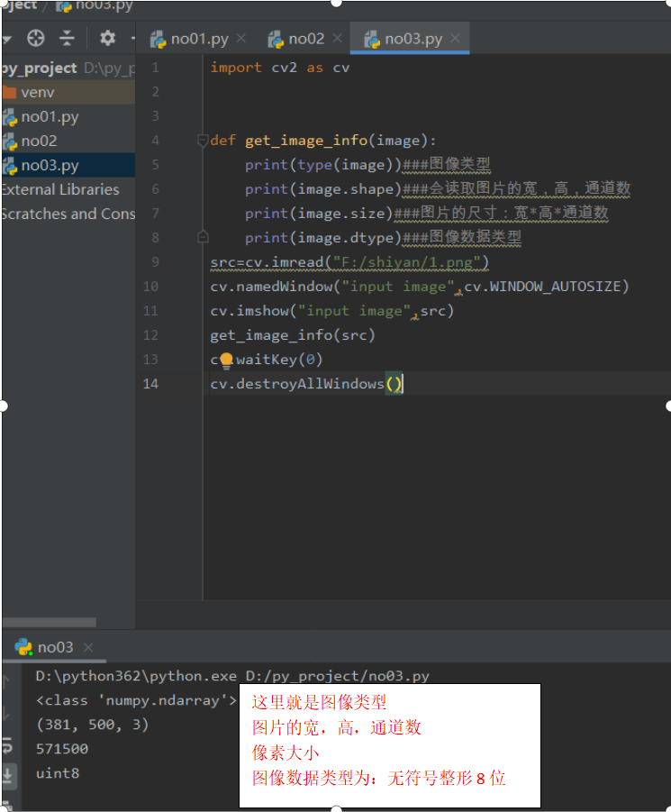Click print(image.size) on line 7
Viewport: 671px width, 812px height.
(x=319, y=214)
